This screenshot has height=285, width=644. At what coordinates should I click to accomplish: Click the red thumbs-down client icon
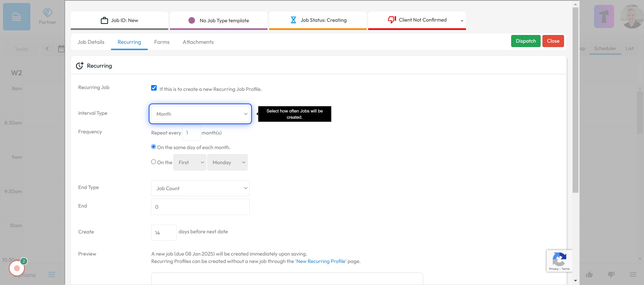click(x=392, y=20)
